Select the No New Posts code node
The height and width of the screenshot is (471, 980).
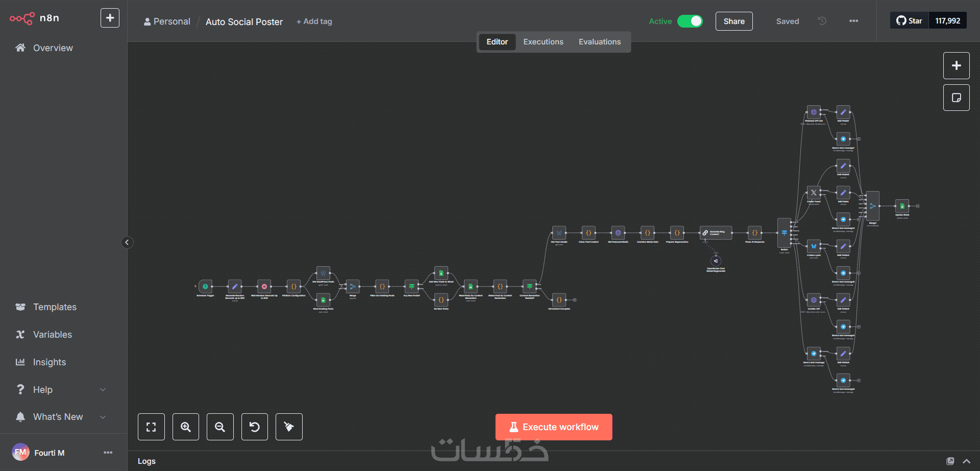(441, 300)
